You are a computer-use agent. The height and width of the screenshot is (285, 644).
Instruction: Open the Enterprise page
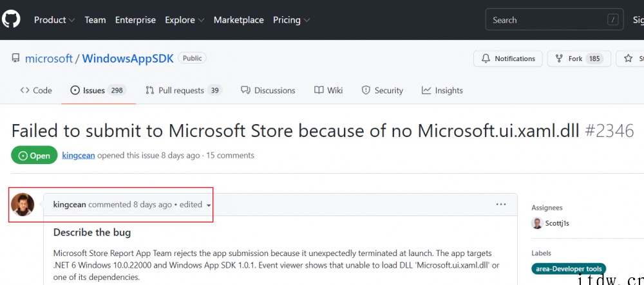pyautogui.click(x=135, y=20)
